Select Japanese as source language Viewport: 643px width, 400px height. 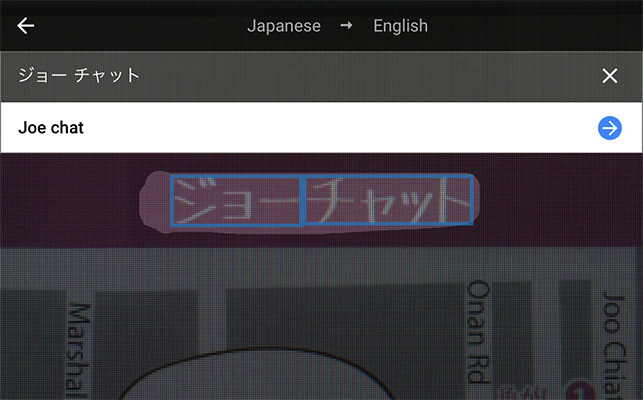(x=284, y=26)
